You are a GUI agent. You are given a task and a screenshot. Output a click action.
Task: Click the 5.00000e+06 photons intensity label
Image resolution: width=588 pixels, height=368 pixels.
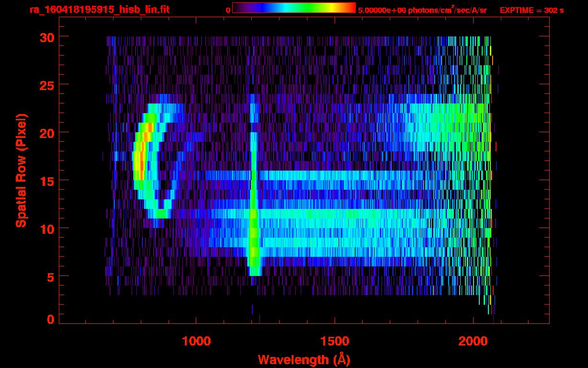pyautogui.click(x=422, y=10)
